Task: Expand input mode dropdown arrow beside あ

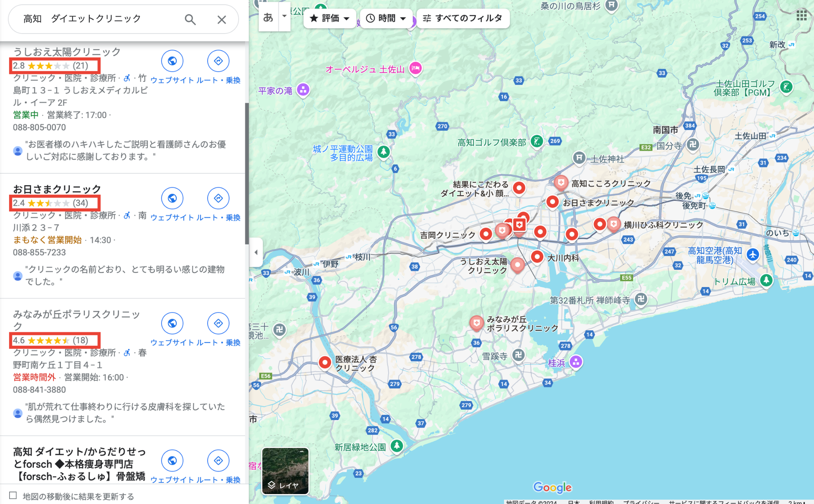Action: 284,17
